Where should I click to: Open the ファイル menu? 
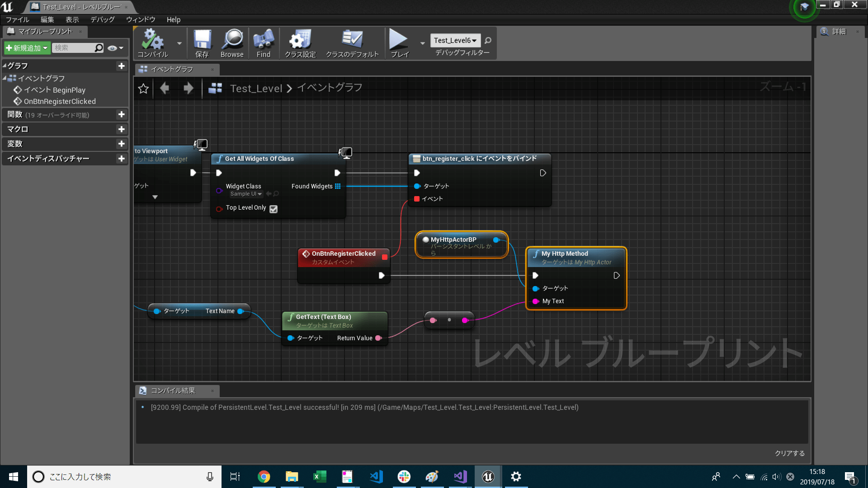pyautogui.click(x=17, y=19)
